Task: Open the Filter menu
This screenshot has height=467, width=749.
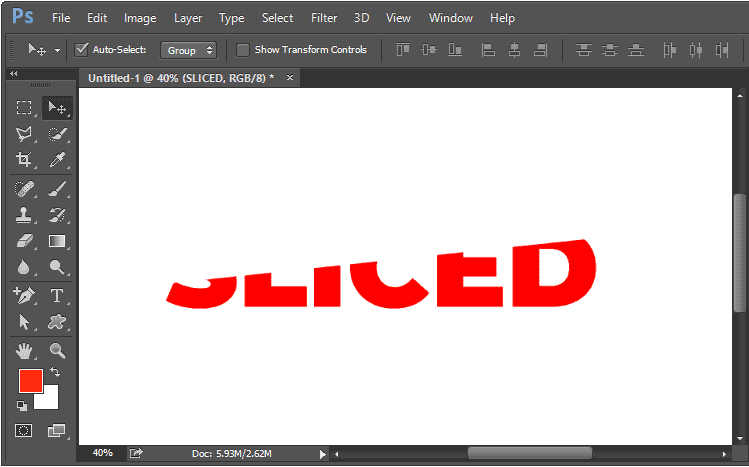Action: coord(324,18)
